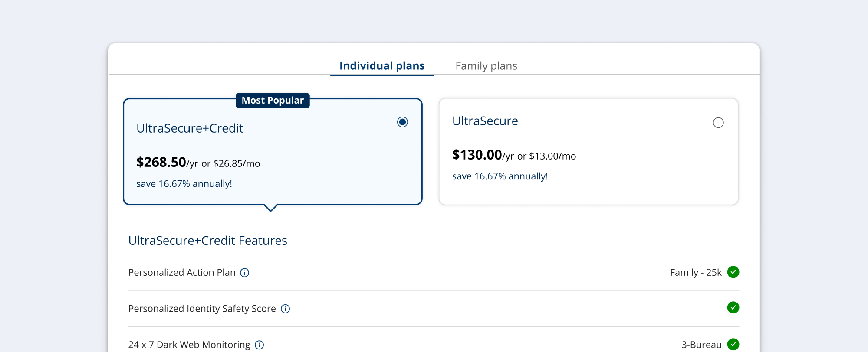Switch to the Individual plans tab
The width and height of the screenshot is (868, 352).
(x=382, y=66)
